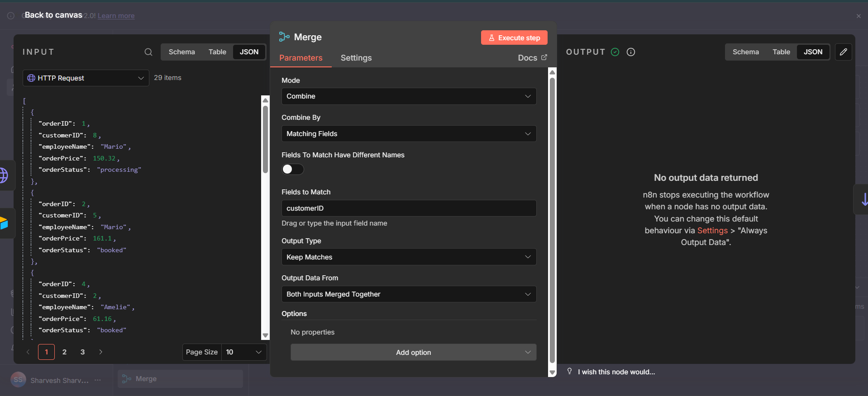Open the HTTP Request input source dropdown
The width and height of the screenshot is (868, 396).
pos(86,78)
